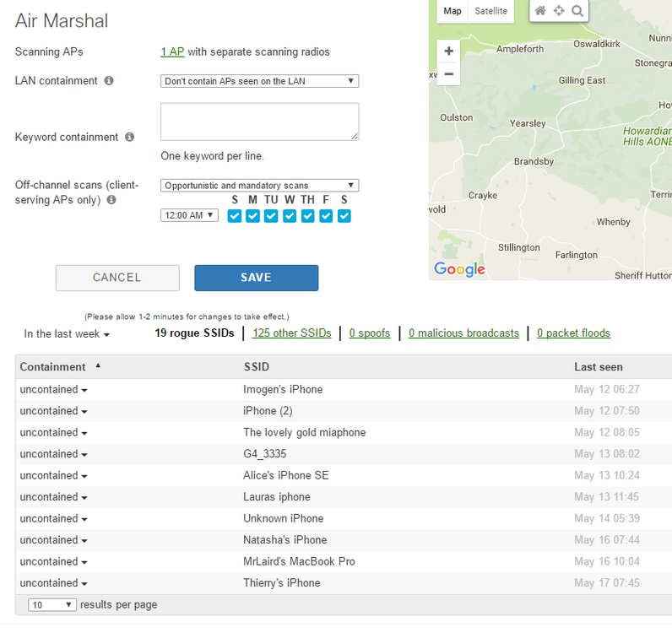Click Off-channel scans info icon
This screenshot has height=633, width=672.
click(111, 200)
